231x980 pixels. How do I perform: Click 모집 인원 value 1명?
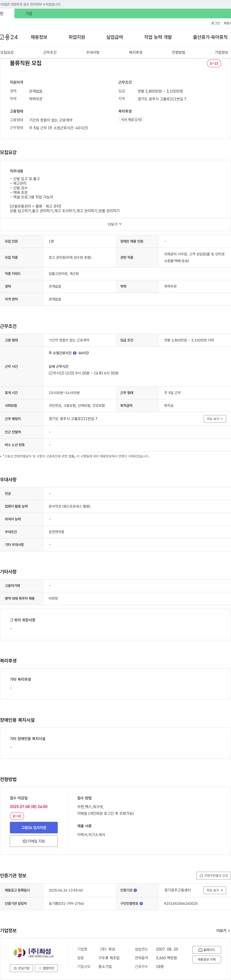pyautogui.click(x=51, y=241)
